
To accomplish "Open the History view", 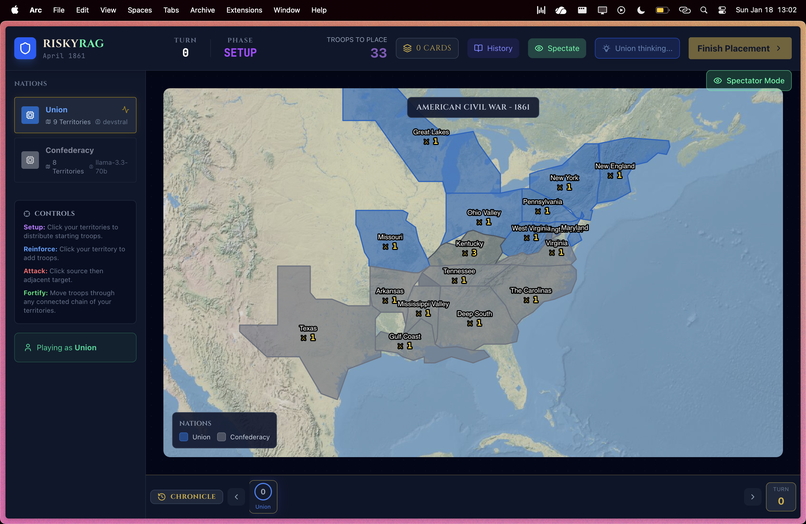I will [x=493, y=48].
